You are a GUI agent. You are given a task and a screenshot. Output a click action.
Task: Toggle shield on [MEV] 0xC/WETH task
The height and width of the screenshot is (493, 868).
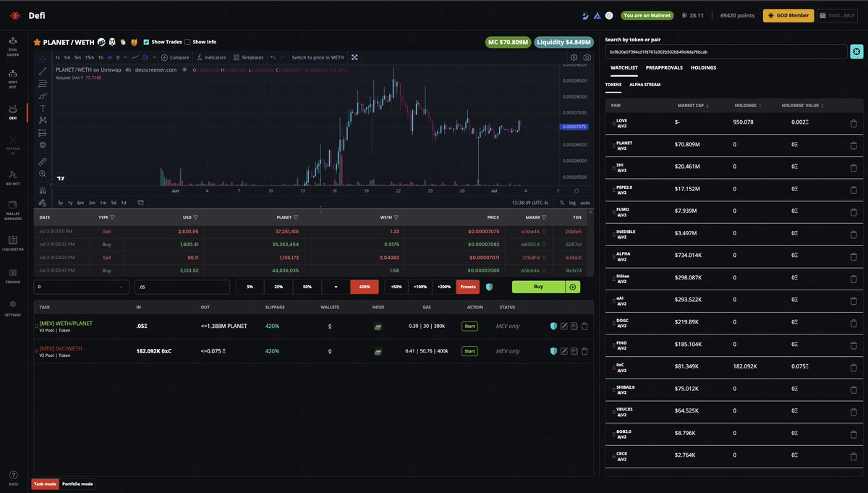554,351
